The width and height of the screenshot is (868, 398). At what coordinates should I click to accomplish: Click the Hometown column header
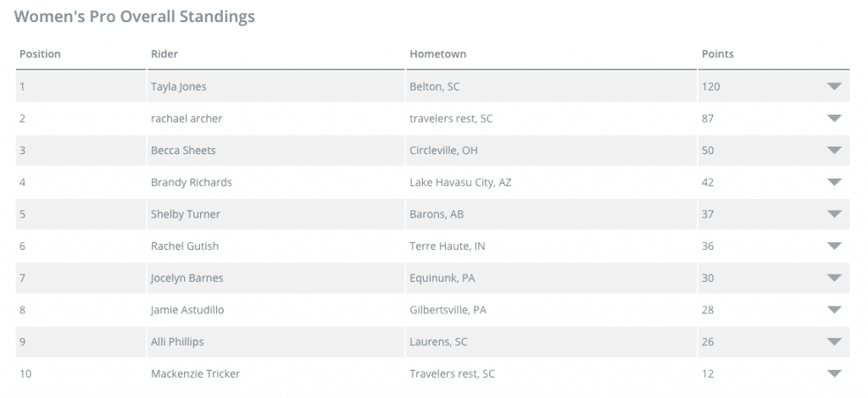[x=438, y=54]
